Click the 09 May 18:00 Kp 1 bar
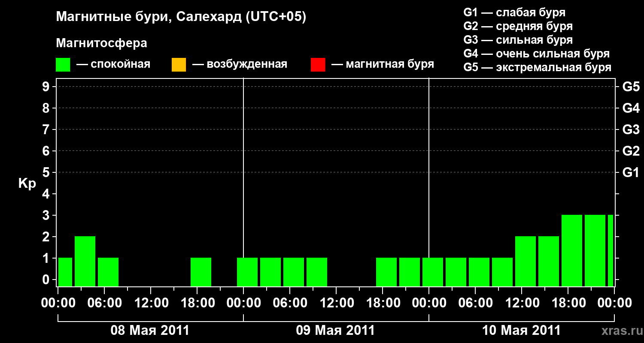Viewport: 644px width, 343px height. point(386,272)
